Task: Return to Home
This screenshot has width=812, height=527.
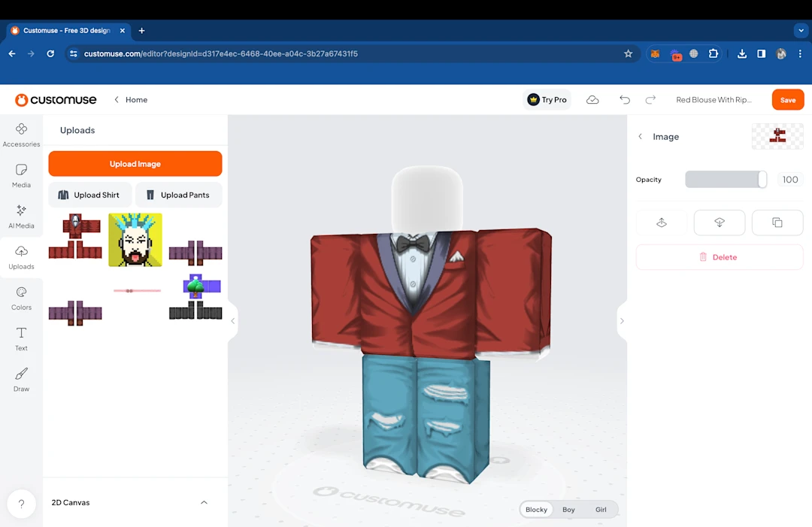Action: [x=131, y=100]
